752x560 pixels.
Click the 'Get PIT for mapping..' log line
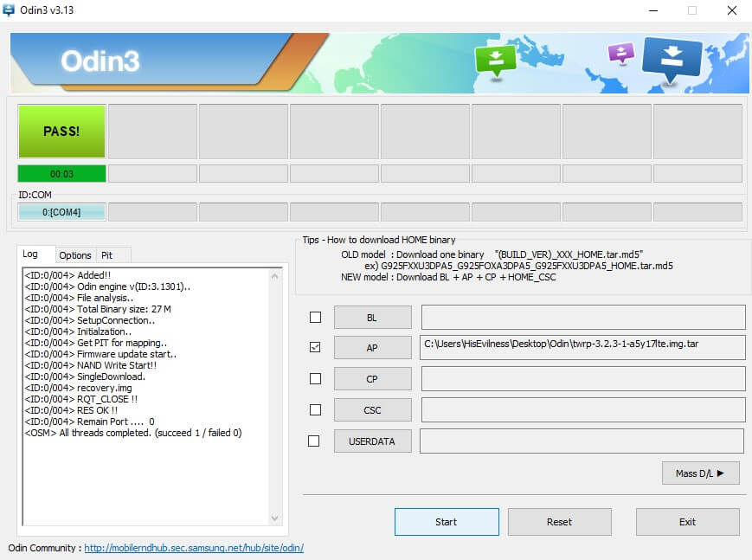tap(96, 343)
